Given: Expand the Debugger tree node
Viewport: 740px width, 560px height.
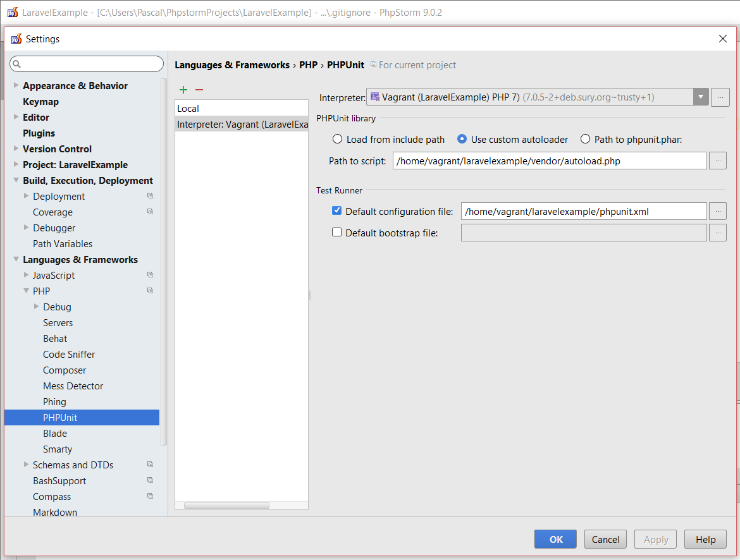Looking at the screenshot, I should tap(27, 228).
